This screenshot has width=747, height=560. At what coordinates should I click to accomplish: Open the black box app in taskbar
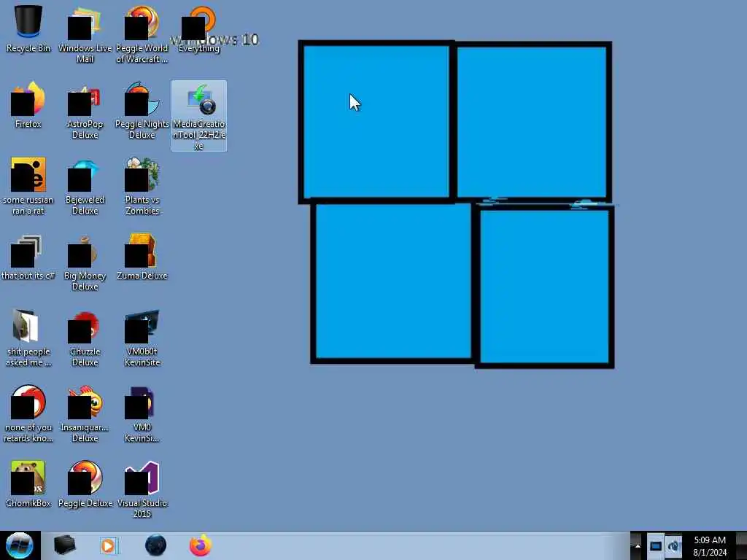pyautogui.click(x=64, y=545)
